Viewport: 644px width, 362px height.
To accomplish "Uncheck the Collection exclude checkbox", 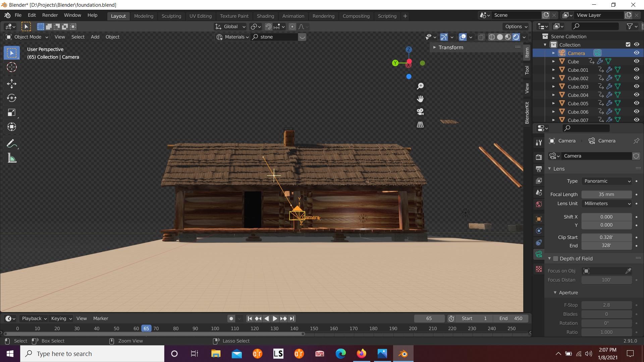I will click(628, 45).
